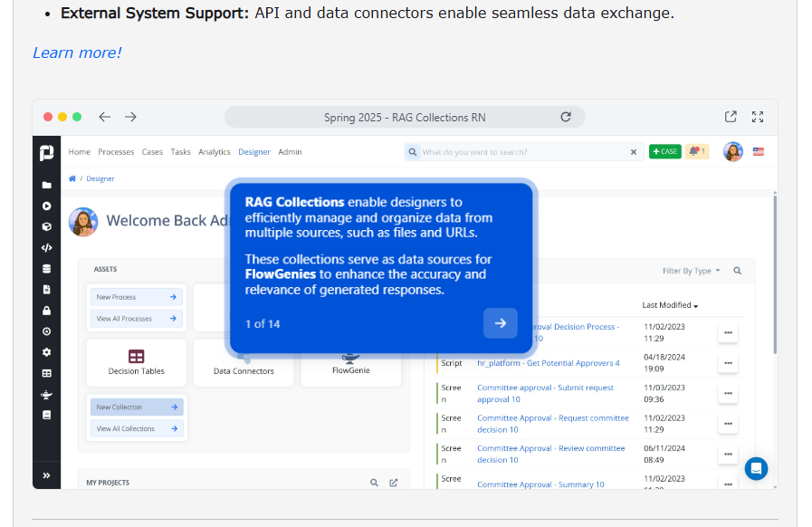The height and width of the screenshot is (527, 812).
Task: Open the genie lamp sidebar icon
Action: click(46, 394)
